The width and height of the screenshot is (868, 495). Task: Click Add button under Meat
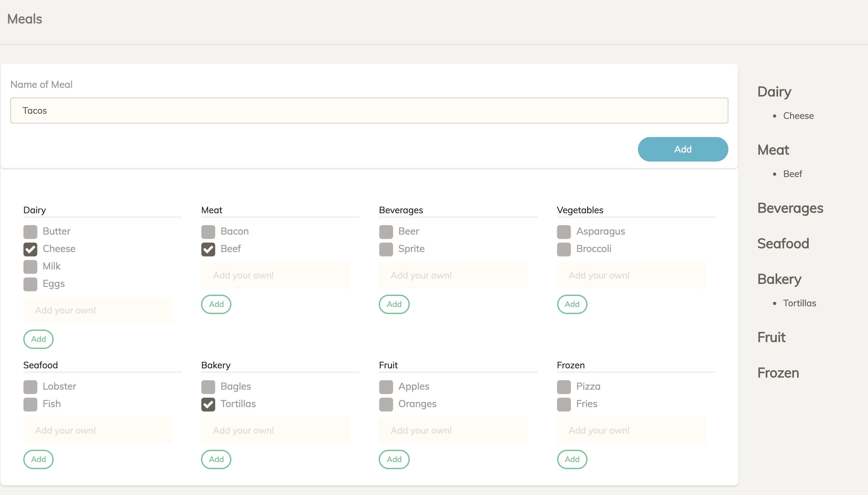(216, 304)
